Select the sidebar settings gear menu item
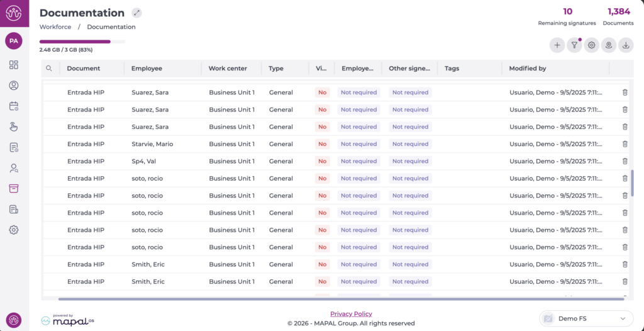The width and height of the screenshot is (644, 331). (14, 230)
